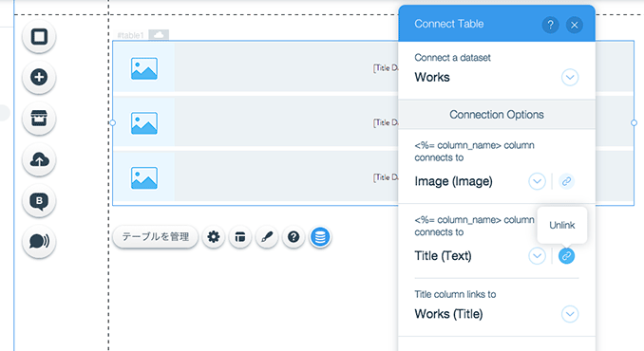Open the design paintbrush icon
Screen dimensions: 644x351
267,236
